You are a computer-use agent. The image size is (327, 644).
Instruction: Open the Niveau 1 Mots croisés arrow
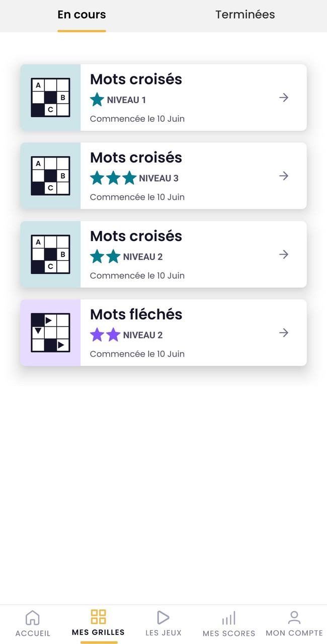tap(283, 97)
